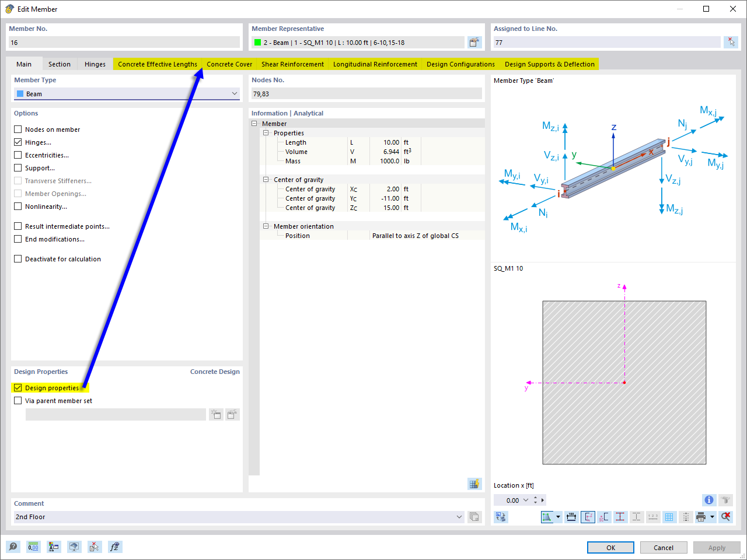Open display colors settings icon
This screenshot has height=560, width=747.
click(x=54, y=547)
